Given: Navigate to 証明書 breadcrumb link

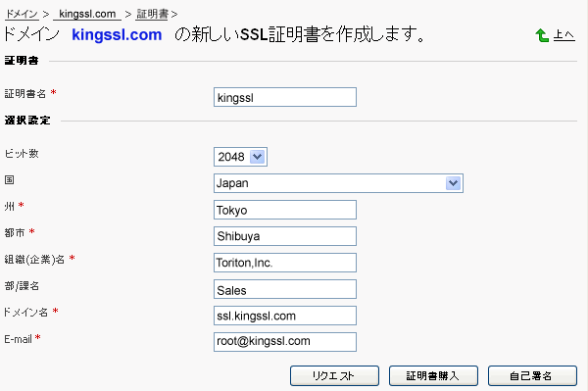Looking at the screenshot, I should pyautogui.click(x=152, y=15).
